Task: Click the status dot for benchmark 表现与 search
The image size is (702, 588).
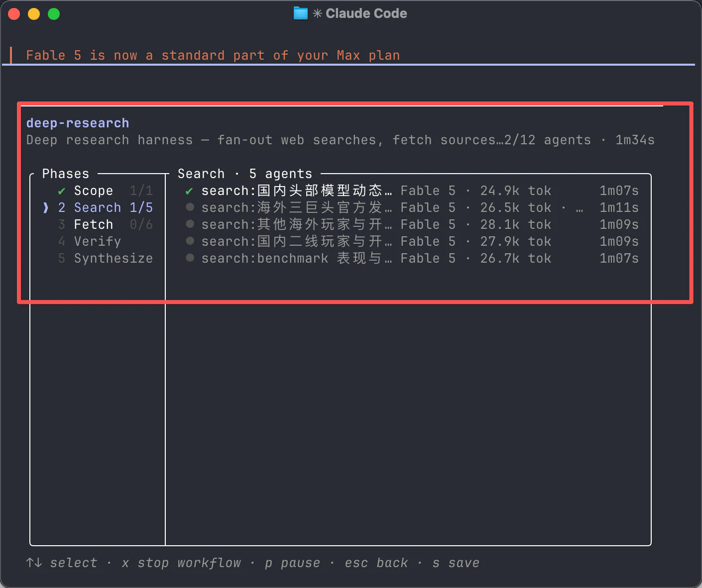Action: click(x=190, y=258)
